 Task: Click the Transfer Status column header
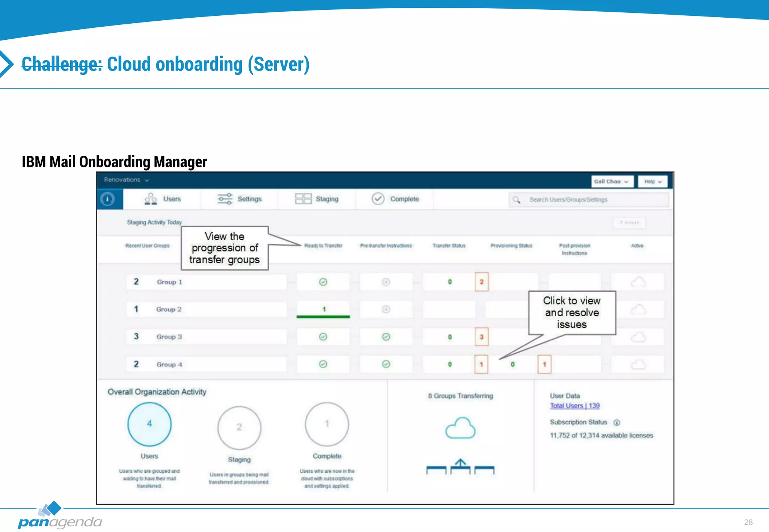coord(449,246)
